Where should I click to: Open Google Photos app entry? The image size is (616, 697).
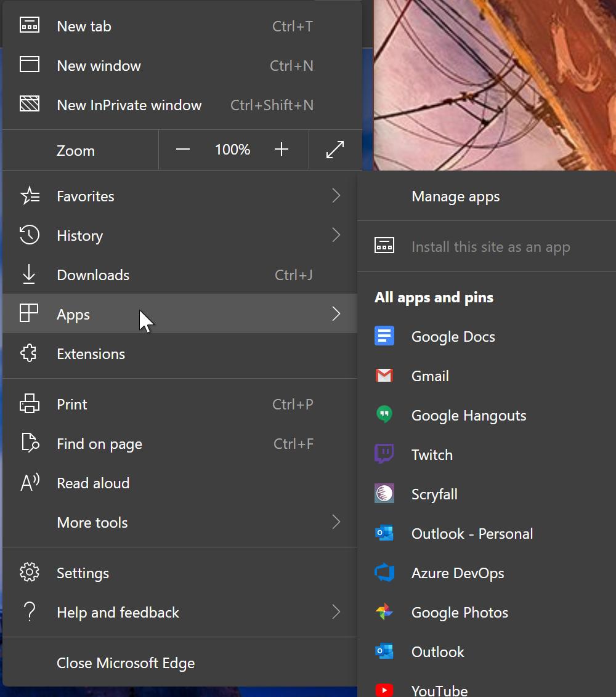pos(487,612)
